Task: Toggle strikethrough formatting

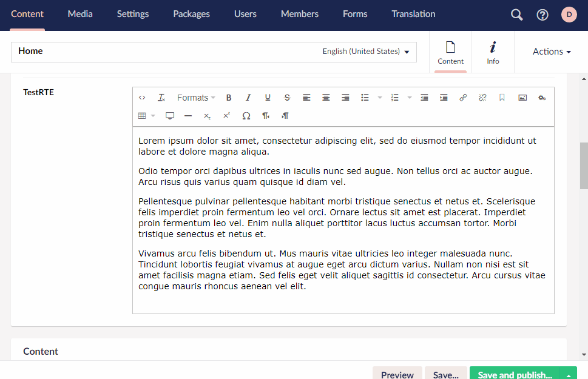Action: [286, 97]
